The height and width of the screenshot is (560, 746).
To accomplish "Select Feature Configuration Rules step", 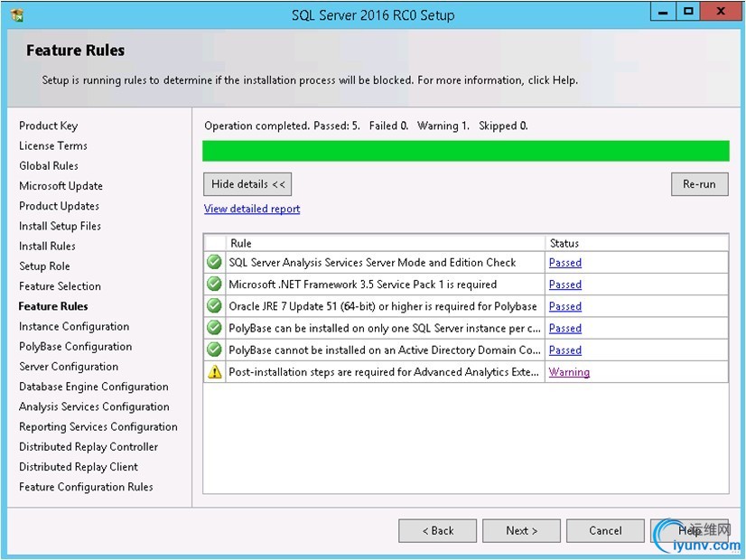I will click(x=86, y=487).
